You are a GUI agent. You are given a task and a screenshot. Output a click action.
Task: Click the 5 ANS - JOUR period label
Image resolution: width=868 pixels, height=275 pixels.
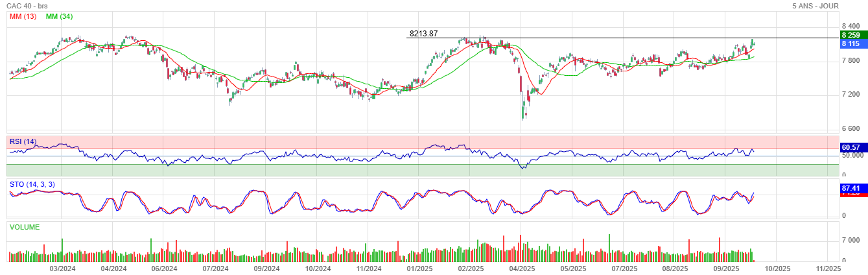coord(815,6)
